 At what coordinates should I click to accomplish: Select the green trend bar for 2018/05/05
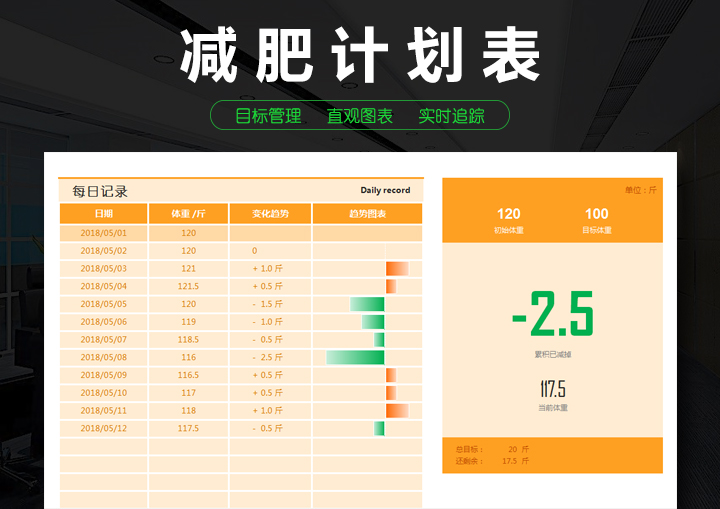pos(367,304)
